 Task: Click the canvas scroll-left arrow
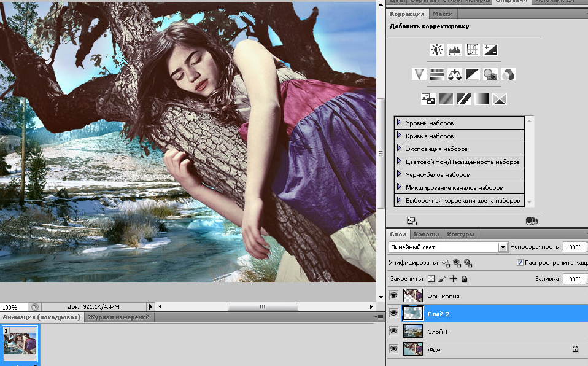[x=160, y=306]
